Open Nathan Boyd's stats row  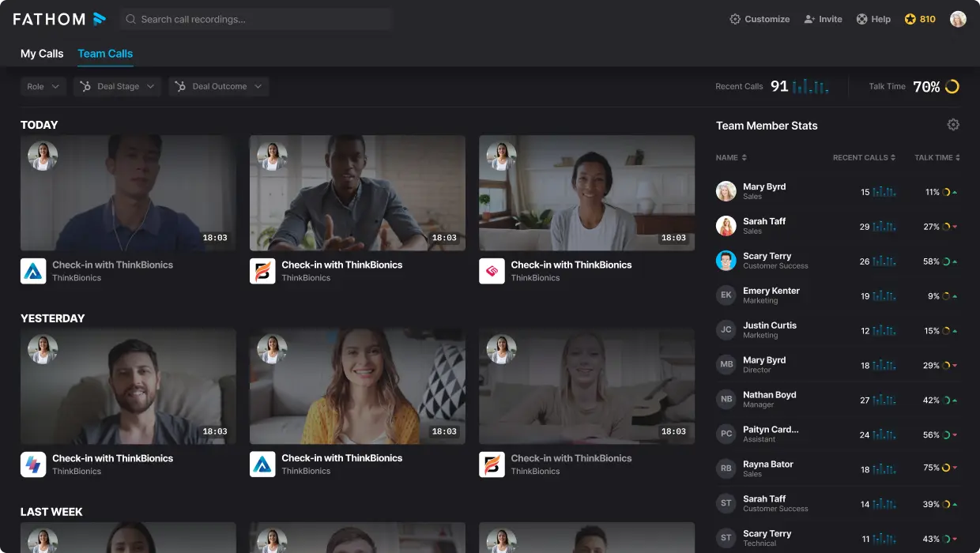(x=838, y=400)
